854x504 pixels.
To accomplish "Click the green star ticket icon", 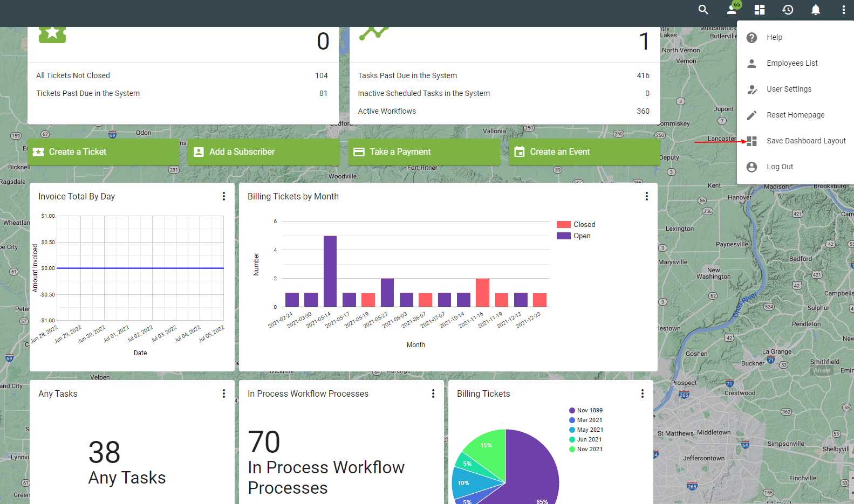I will [x=52, y=34].
